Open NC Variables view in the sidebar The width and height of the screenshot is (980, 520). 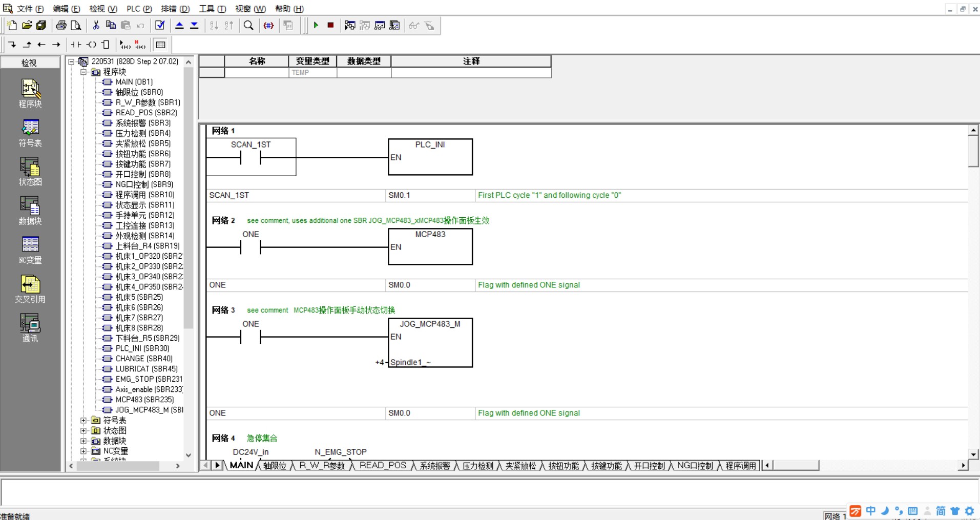[30, 250]
